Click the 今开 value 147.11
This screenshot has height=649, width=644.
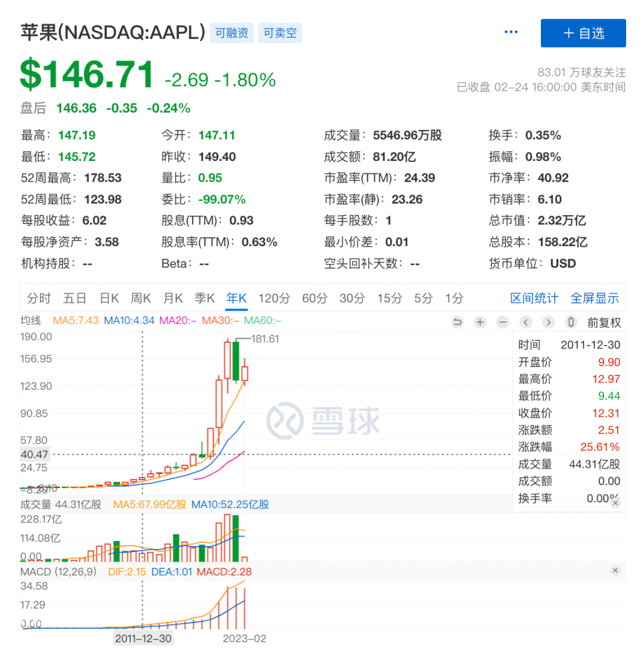pos(216,135)
